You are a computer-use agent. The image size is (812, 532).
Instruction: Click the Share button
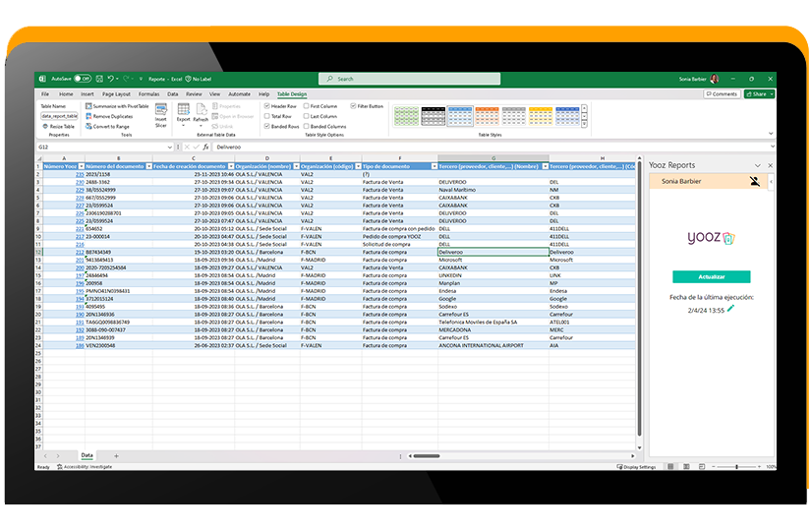coord(757,94)
